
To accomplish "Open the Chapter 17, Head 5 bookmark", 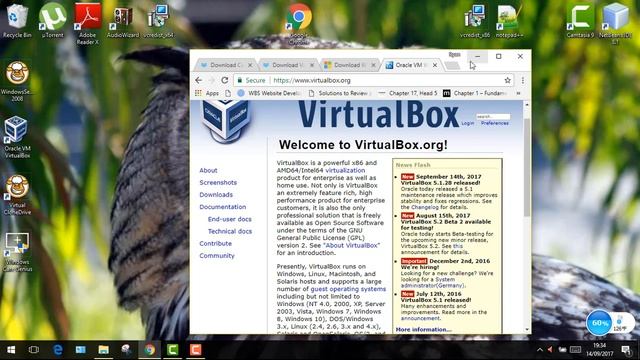I will point(407,93).
